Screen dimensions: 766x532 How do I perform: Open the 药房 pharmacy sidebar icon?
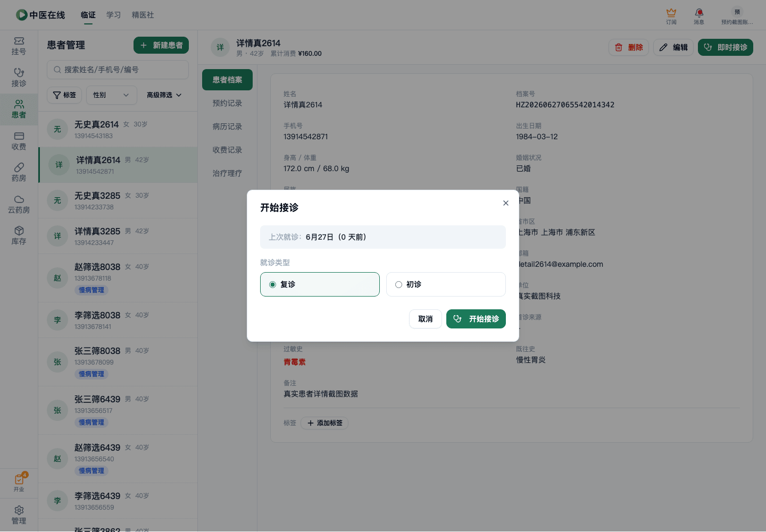[x=19, y=173]
